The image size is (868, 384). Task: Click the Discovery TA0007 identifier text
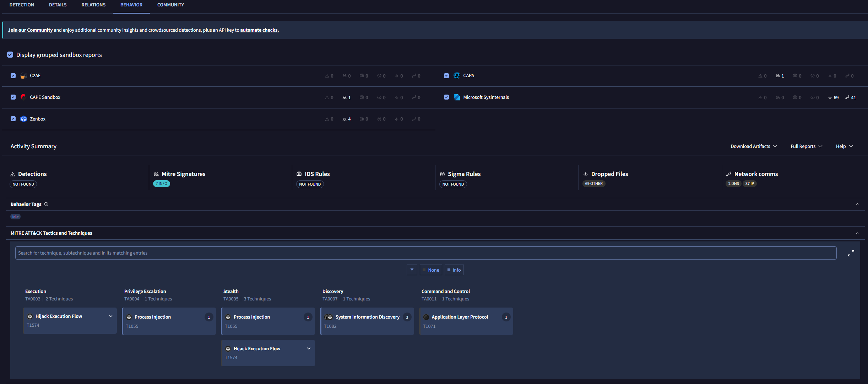[x=330, y=299]
